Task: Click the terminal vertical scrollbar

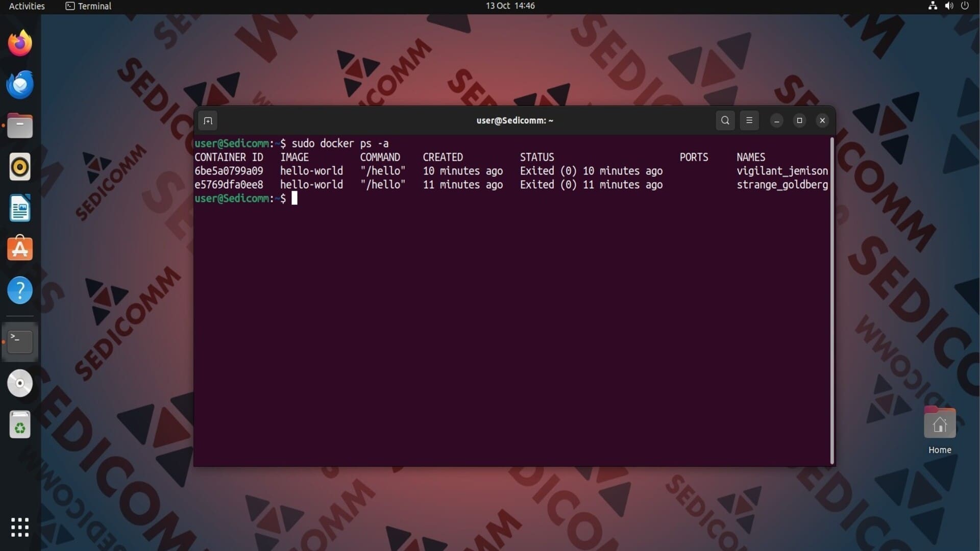Action: (832, 300)
